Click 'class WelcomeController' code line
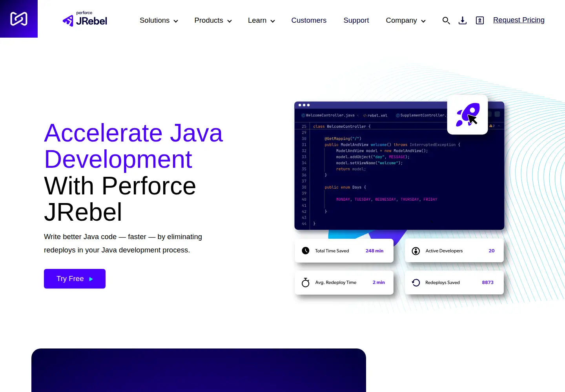 342,126
